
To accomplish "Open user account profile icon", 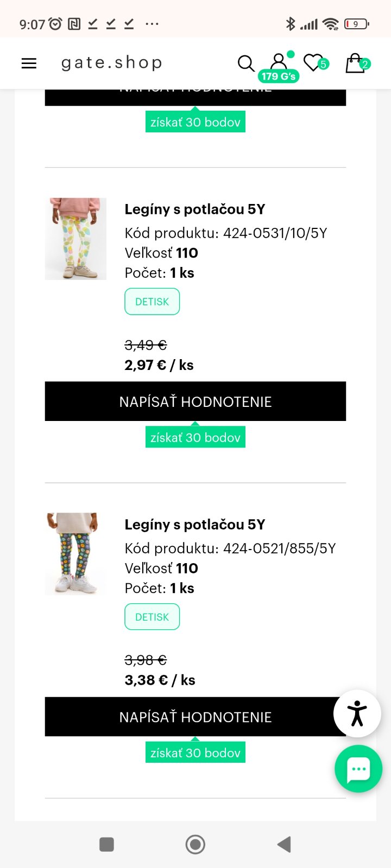I will point(279,61).
